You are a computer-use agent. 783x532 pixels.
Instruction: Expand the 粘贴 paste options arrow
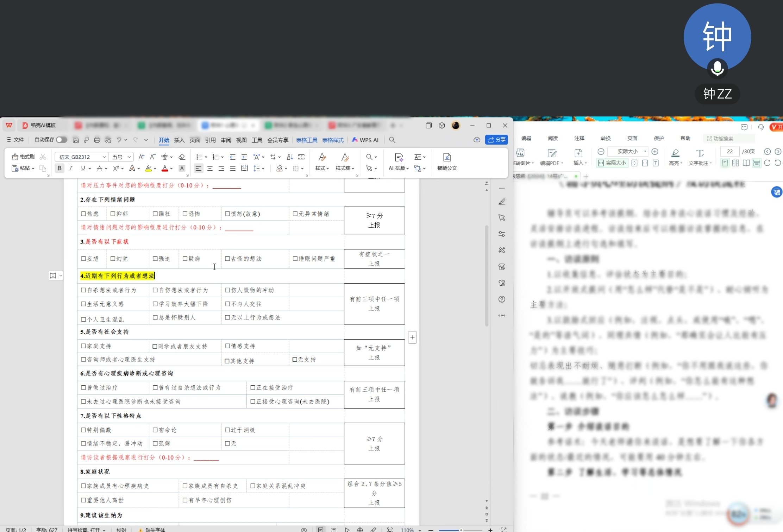click(x=33, y=169)
